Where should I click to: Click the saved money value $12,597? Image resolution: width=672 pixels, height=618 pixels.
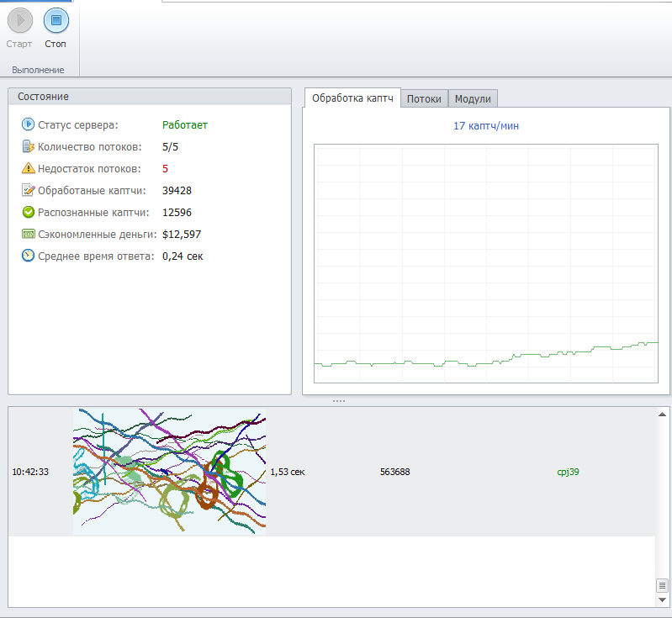click(x=182, y=235)
